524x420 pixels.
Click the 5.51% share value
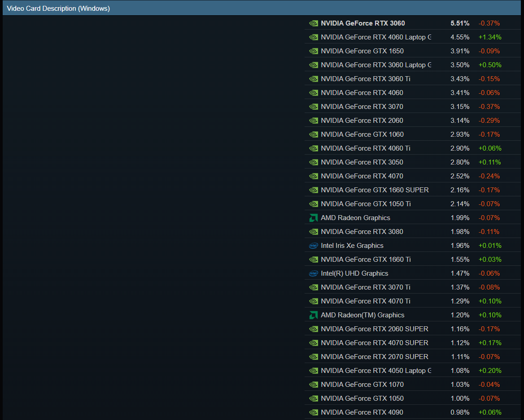click(460, 23)
